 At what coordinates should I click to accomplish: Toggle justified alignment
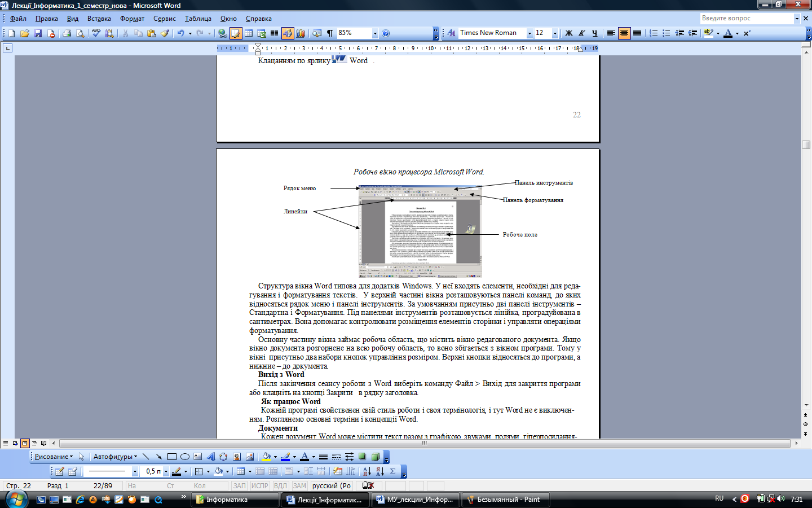[637, 33]
